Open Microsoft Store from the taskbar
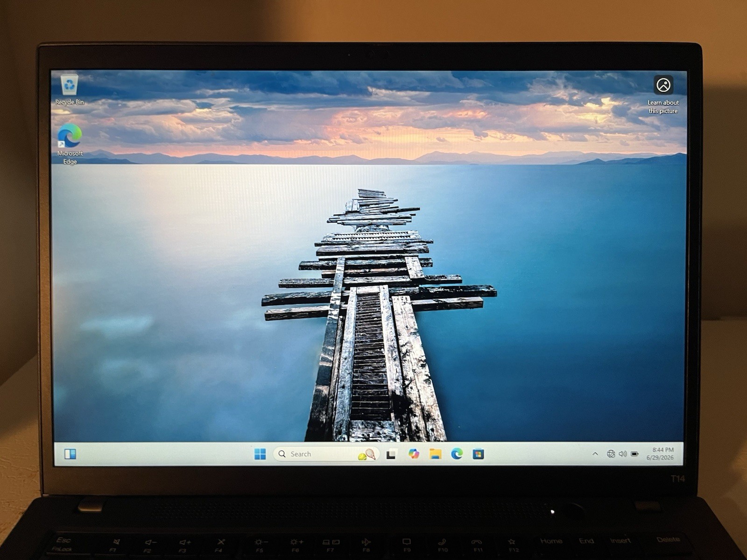Image resolution: width=747 pixels, height=560 pixels. (x=478, y=454)
